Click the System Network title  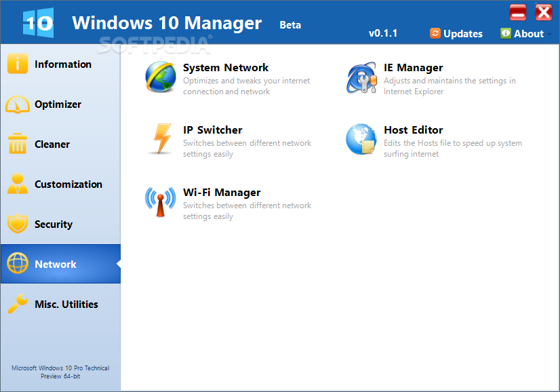pyautogui.click(x=226, y=68)
